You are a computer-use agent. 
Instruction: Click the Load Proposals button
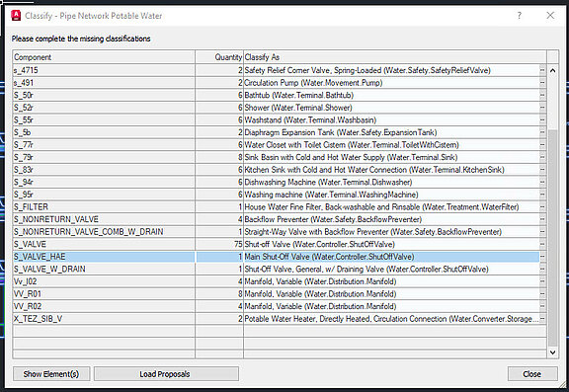point(166,374)
